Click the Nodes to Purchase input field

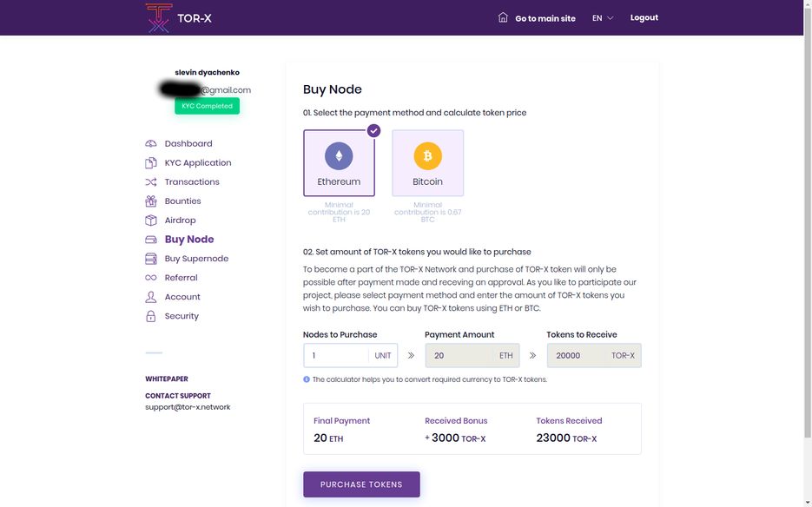point(351,355)
